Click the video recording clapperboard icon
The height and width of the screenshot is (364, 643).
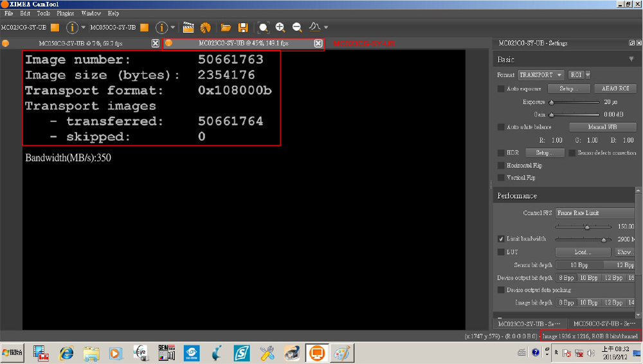coord(188,28)
